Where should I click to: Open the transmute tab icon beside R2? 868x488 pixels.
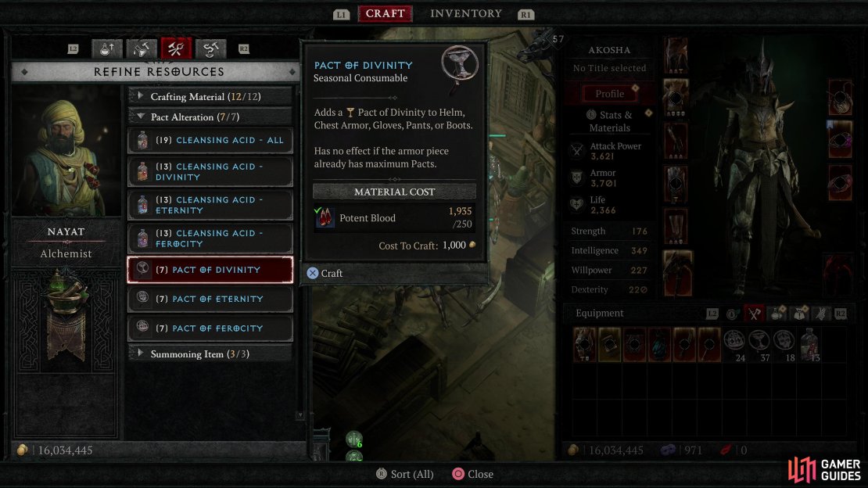click(x=210, y=49)
